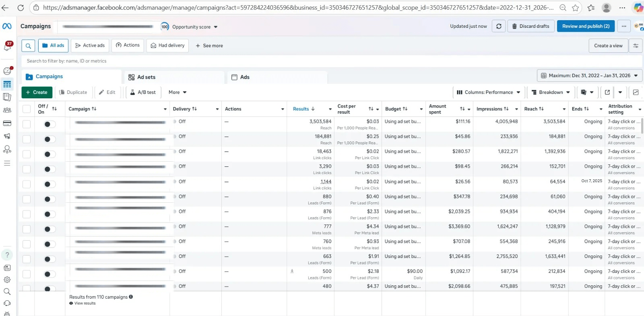Open the date range picker dropdown
The width and height of the screenshot is (644, 316).
[589, 75]
